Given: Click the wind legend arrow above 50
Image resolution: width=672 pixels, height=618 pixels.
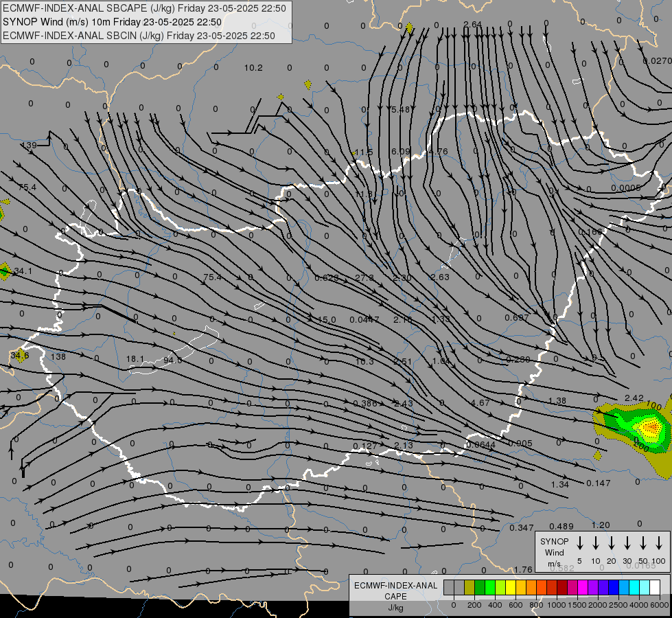Looking at the screenshot, I should (643, 543).
